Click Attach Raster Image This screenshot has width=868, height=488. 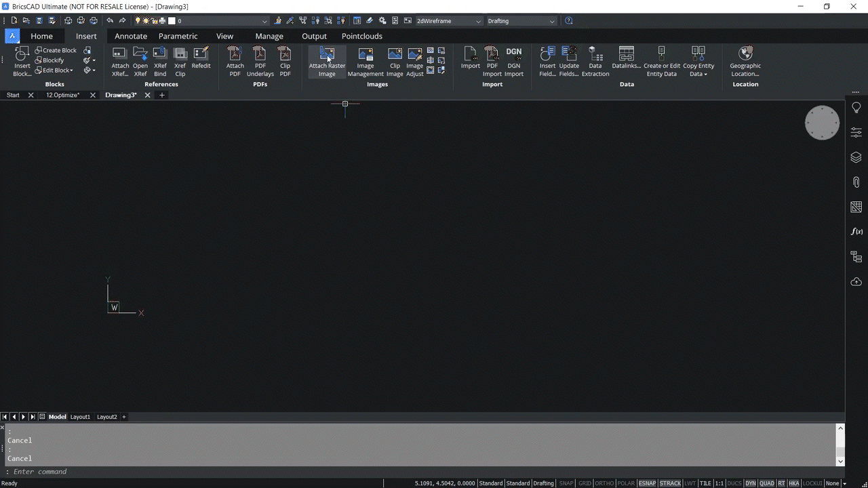coord(327,61)
